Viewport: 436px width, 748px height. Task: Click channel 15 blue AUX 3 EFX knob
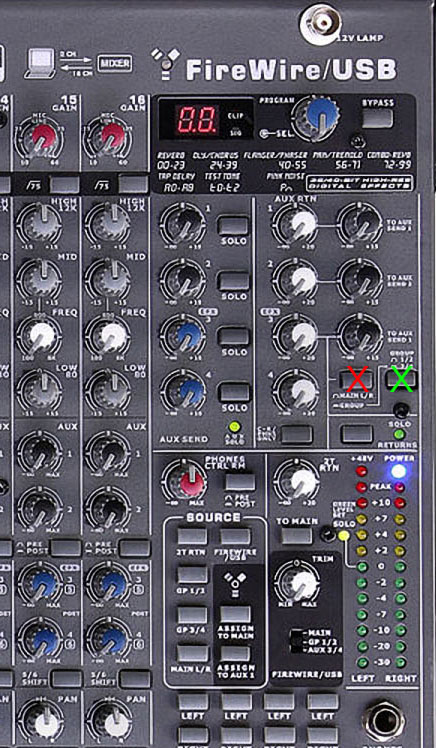[x=42, y=583]
